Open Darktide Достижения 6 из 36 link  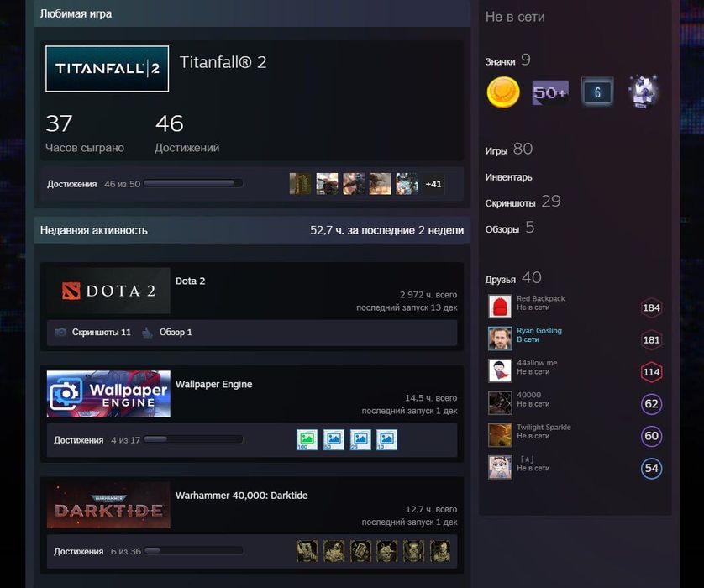97,552
